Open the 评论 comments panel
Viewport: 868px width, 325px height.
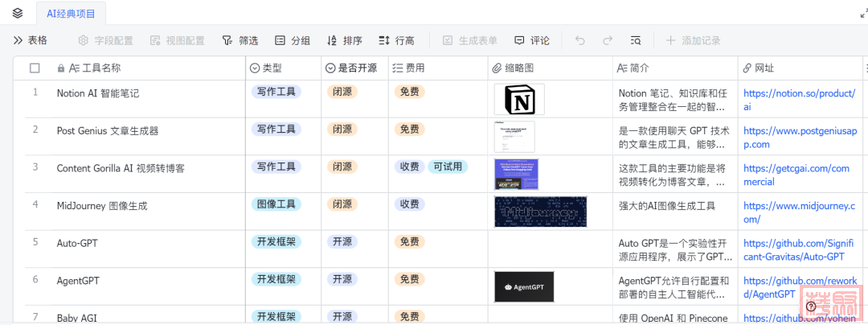(x=532, y=40)
